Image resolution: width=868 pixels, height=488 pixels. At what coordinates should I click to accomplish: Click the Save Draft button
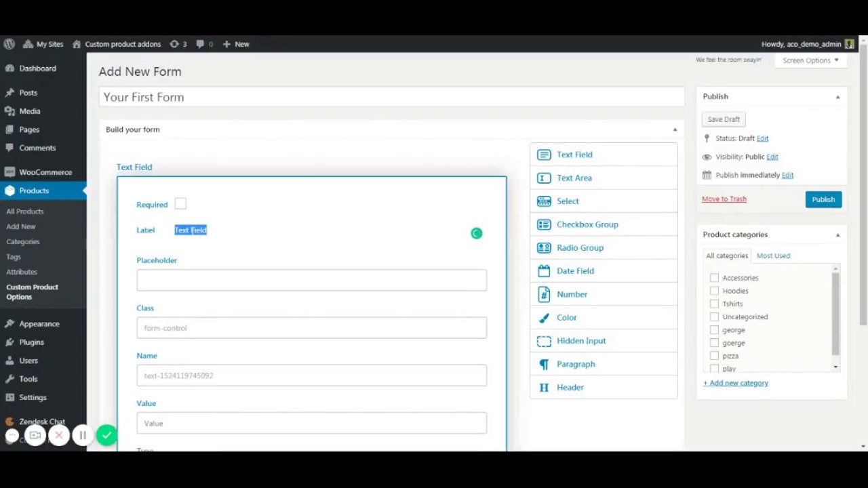(724, 119)
